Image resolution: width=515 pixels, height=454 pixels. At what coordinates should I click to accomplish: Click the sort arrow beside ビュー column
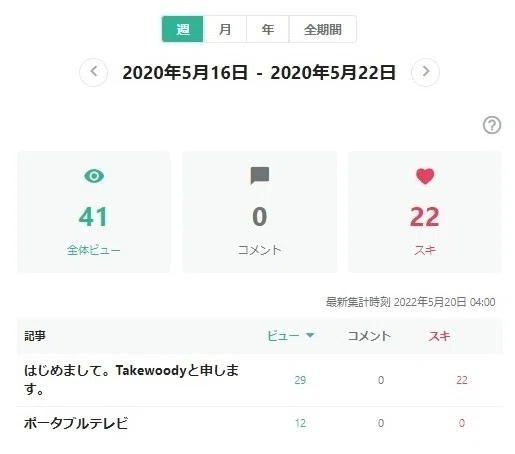pyautogui.click(x=310, y=335)
